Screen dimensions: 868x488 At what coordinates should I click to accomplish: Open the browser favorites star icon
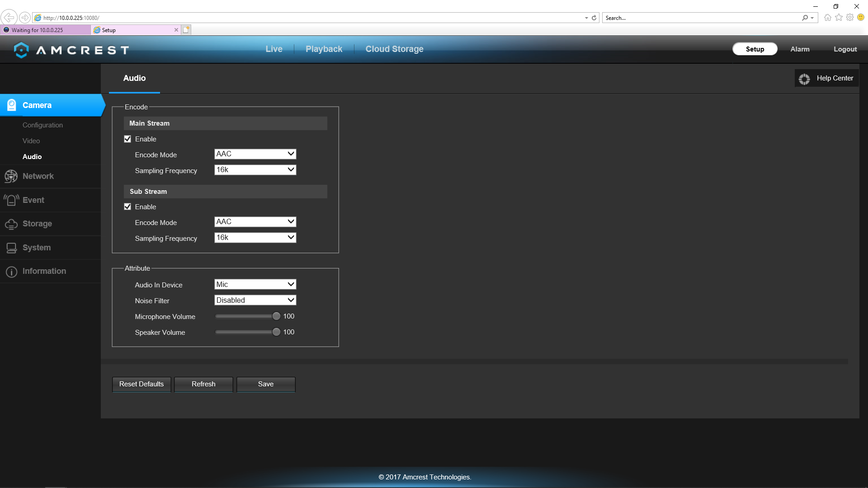pyautogui.click(x=839, y=18)
